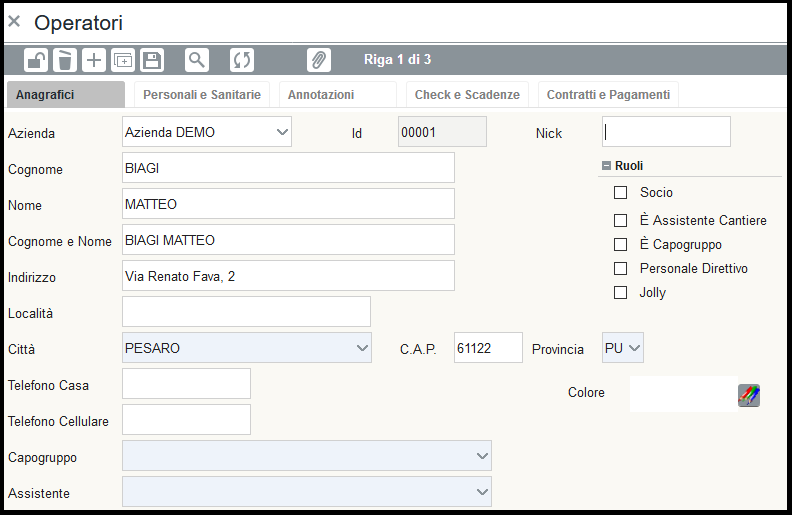Click into the Nick text field
Image resolution: width=792 pixels, height=516 pixels.
(666, 132)
